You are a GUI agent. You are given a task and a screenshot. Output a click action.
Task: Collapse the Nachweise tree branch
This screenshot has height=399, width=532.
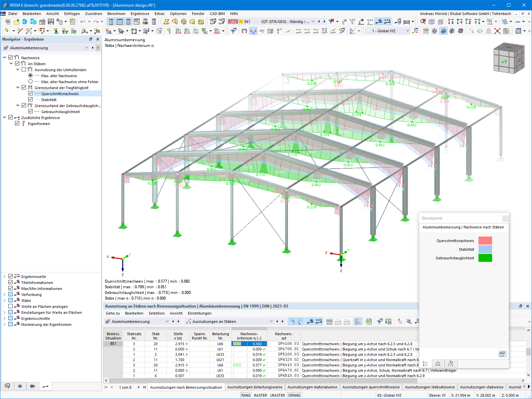pyautogui.click(x=5, y=57)
